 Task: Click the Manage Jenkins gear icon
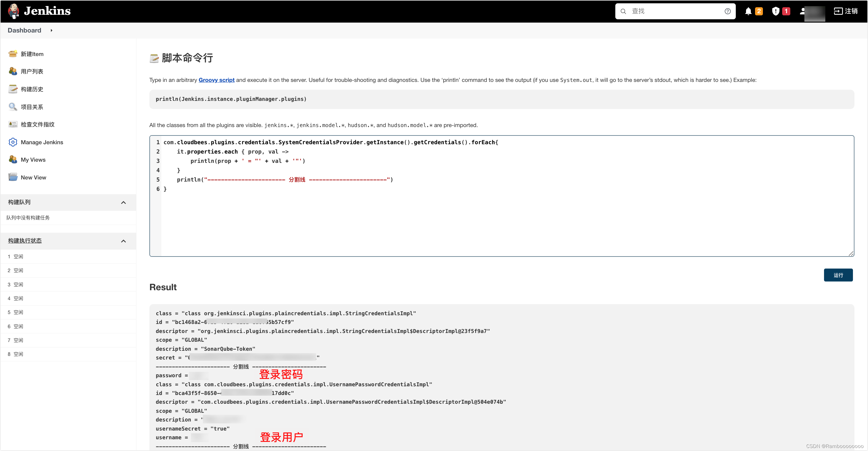(x=13, y=142)
